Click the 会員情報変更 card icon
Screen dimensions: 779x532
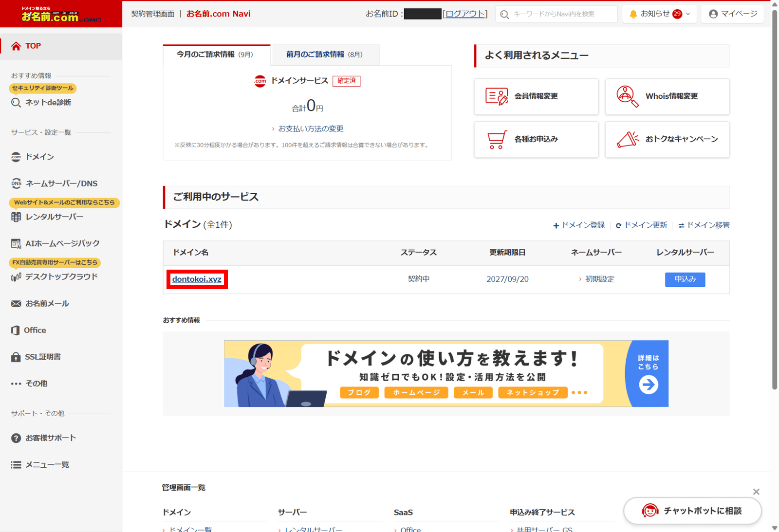click(497, 96)
